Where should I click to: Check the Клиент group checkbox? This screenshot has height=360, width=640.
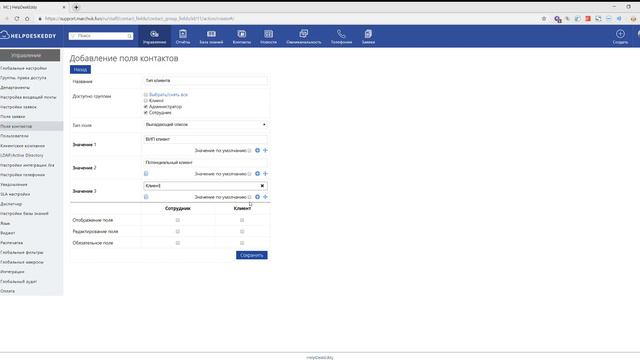[x=146, y=101]
